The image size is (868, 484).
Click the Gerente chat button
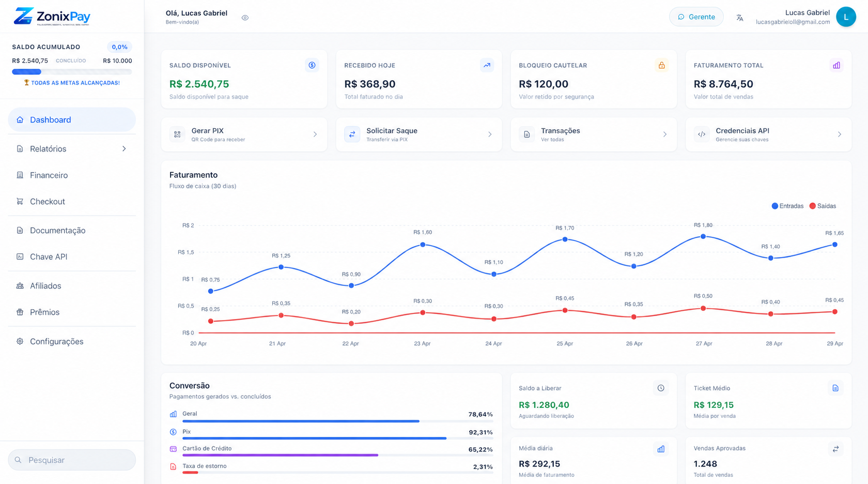[696, 17]
